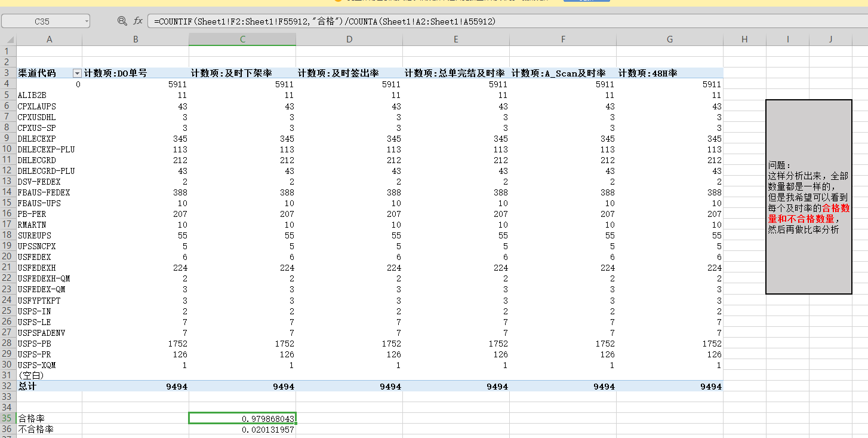Select the 不合格率 value cell 0.020131957
The width and height of the screenshot is (868, 438).
[x=242, y=430]
